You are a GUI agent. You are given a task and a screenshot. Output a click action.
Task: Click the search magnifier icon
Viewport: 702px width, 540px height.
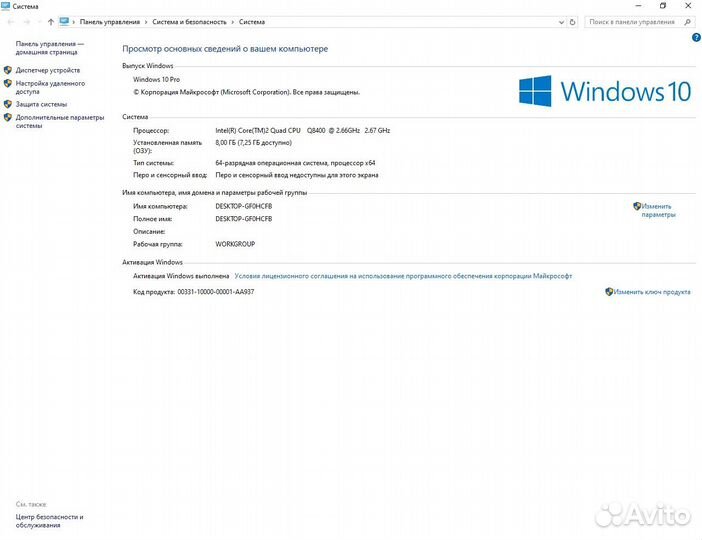(688, 22)
